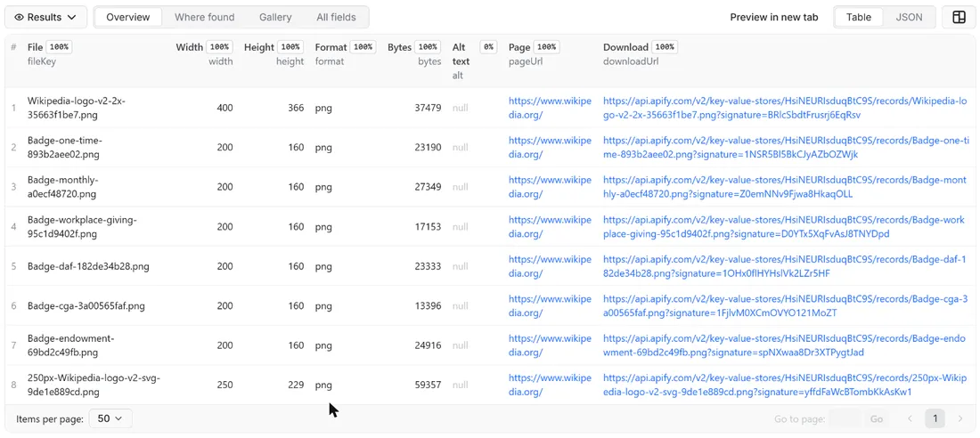980x438 pixels.
Task: Click width value 400
Action: 225,108
